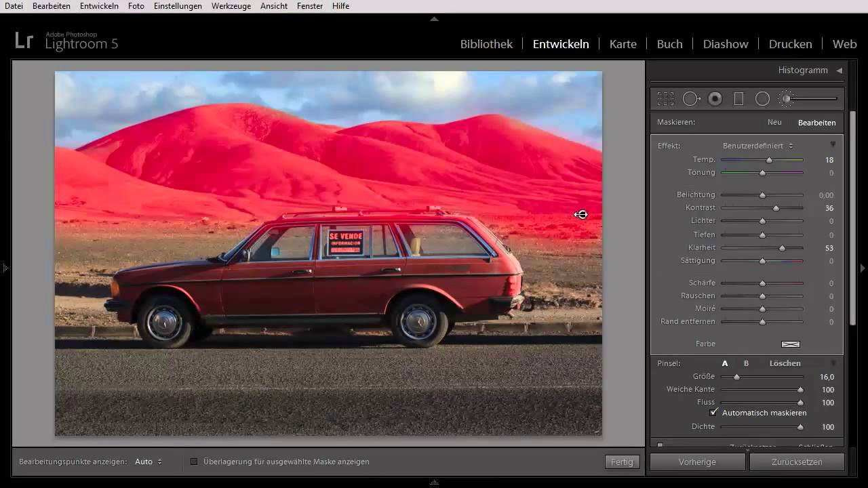Adjust the Dichte slider
Image resolution: width=868 pixels, height=488 pixels.
click(x=800, y=427)
